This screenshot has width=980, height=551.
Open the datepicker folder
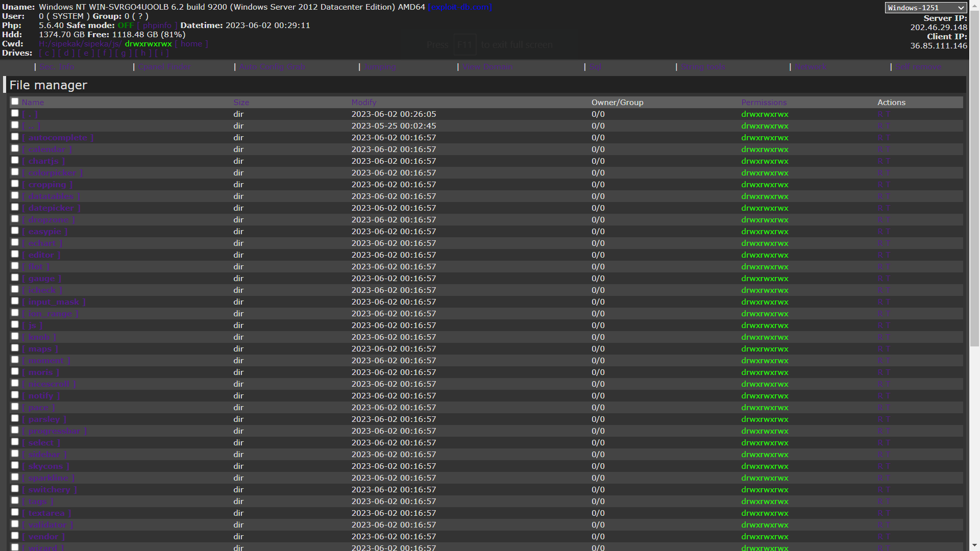pos(51,208)
